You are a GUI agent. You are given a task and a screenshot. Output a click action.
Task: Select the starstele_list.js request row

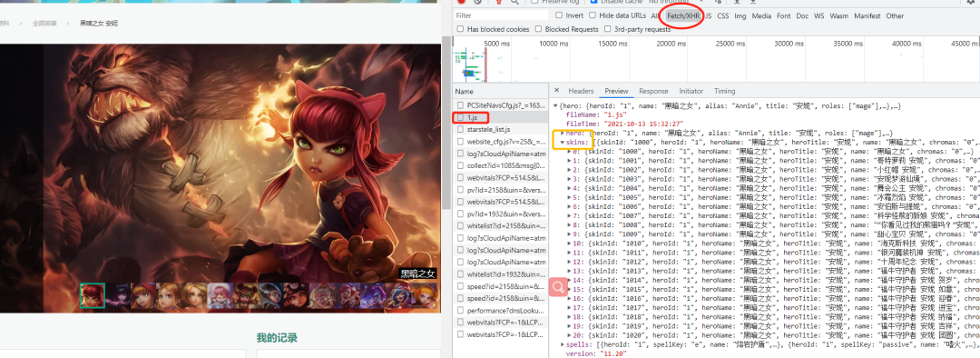[500, 130]
